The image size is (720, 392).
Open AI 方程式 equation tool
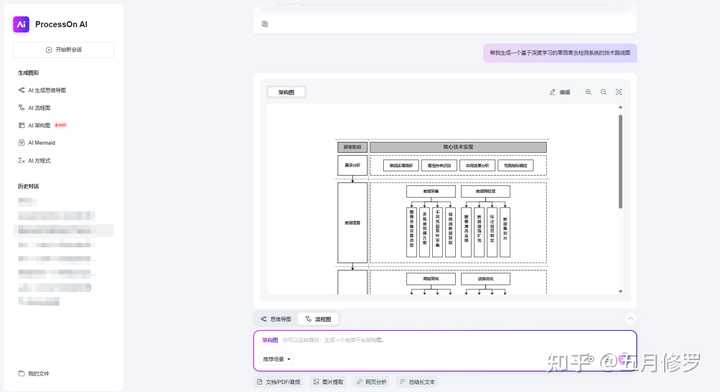coord(34,161)
